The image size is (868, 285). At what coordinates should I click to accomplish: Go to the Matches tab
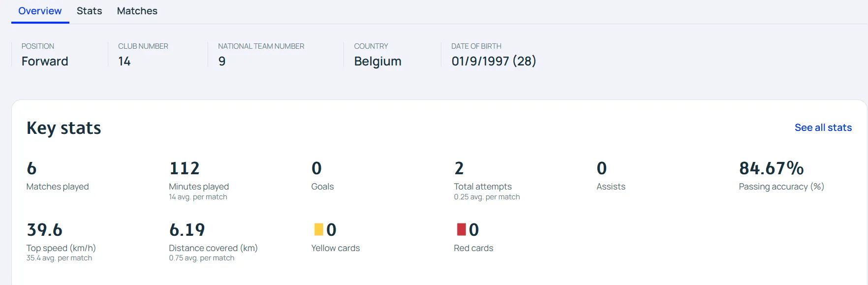(137, 11)
